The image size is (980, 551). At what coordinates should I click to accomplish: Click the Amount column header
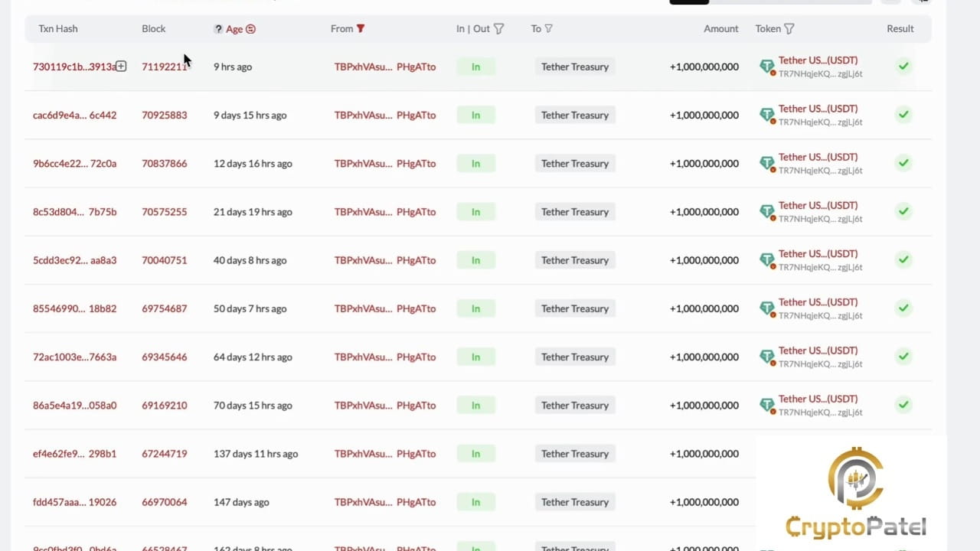[720, 28]
